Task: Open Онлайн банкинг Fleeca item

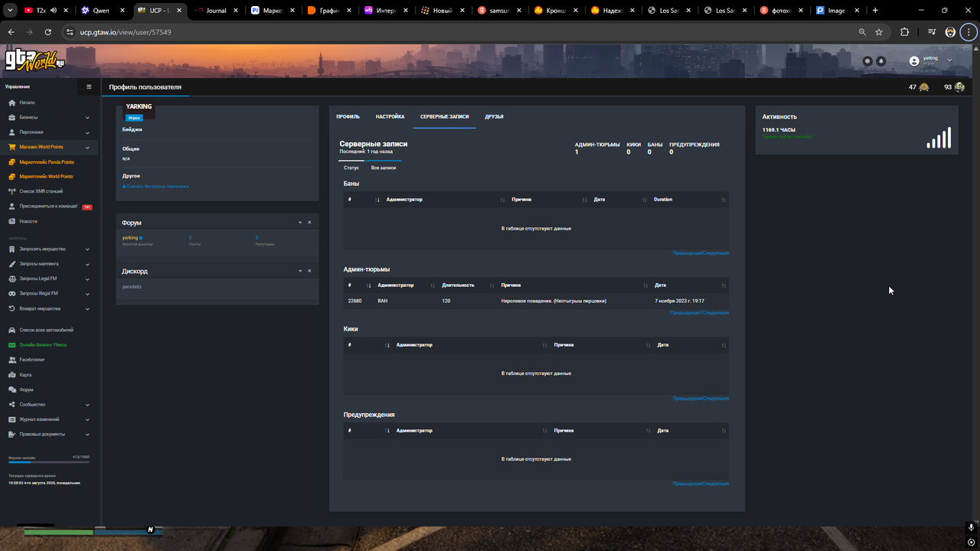Action: (x=42, y=345)
